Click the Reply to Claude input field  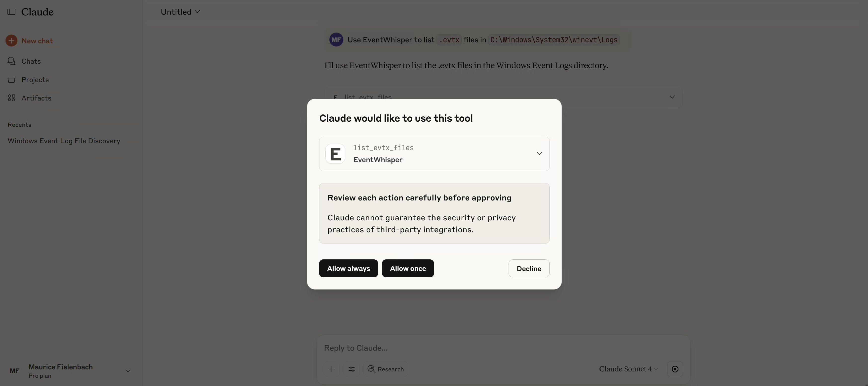[472, 348]
